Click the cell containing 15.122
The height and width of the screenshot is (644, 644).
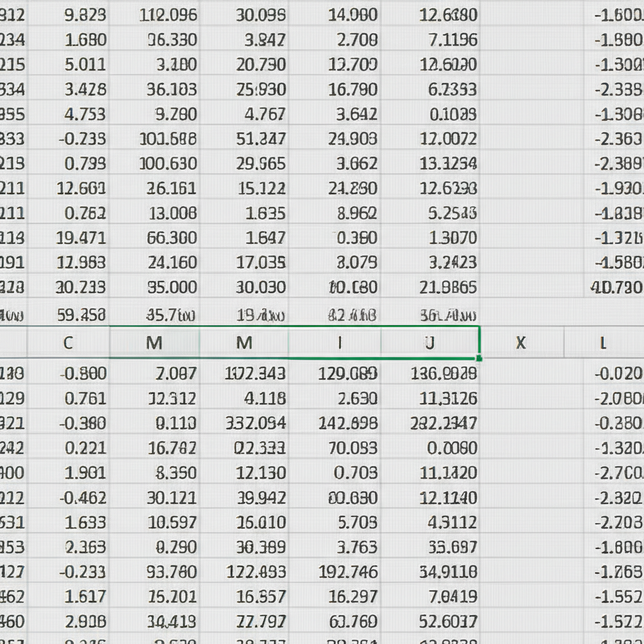pos(244,188)
